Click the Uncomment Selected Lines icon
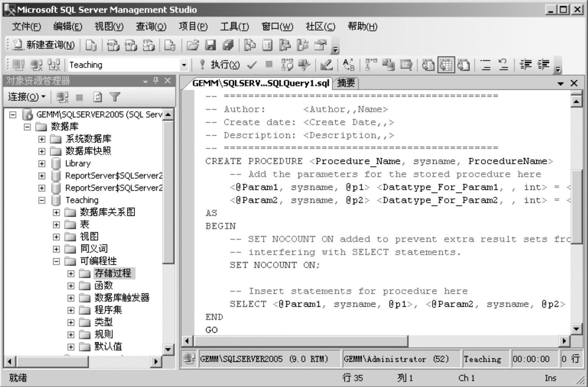The width and height of the screenshot is (588, 387). (504, 65)
